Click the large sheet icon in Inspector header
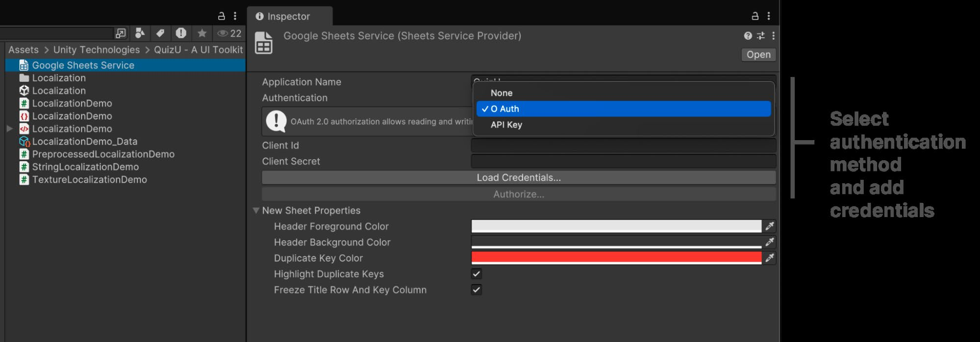This screenshot has height=342, width=980. 264,43
